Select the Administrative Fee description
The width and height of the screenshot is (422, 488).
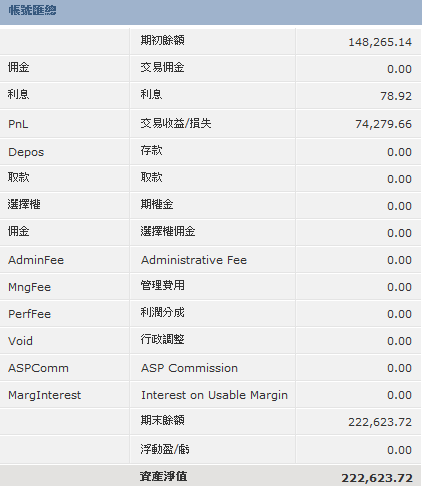[194, 260]
